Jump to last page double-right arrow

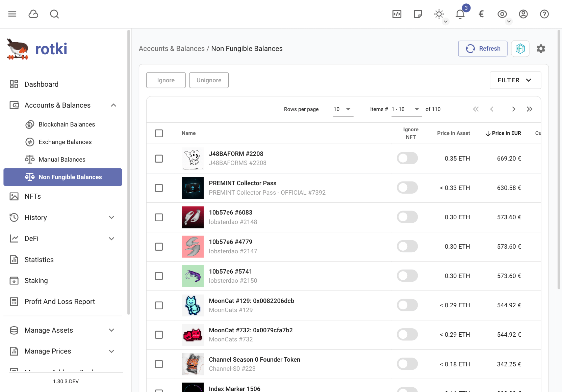click(x=530, y=109)
